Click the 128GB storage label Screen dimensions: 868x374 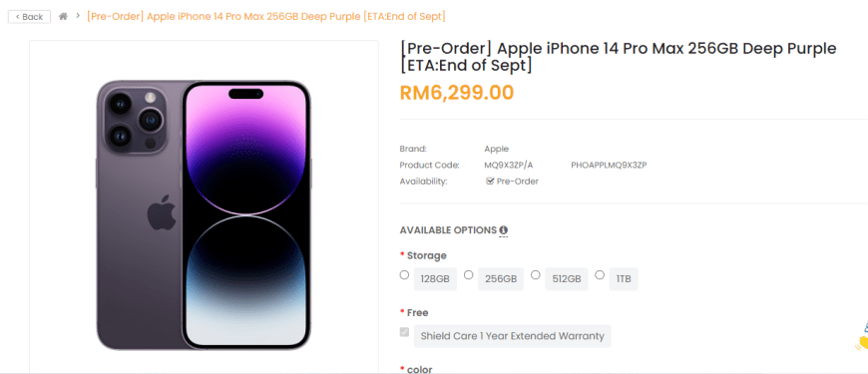point(435,279)
